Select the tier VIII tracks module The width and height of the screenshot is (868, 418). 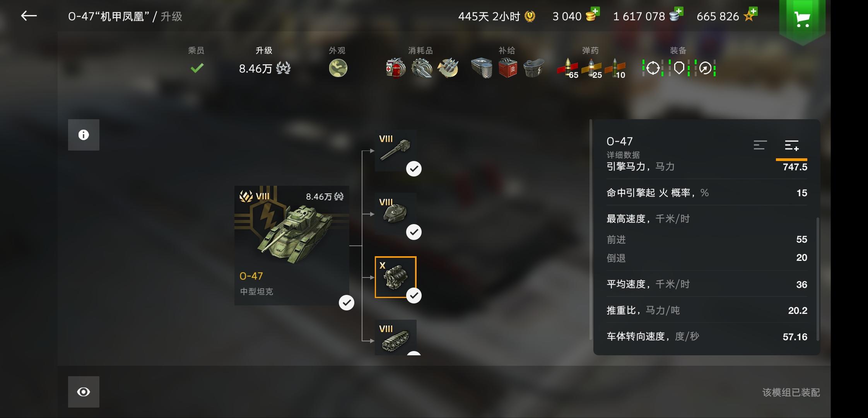(395, 337)
